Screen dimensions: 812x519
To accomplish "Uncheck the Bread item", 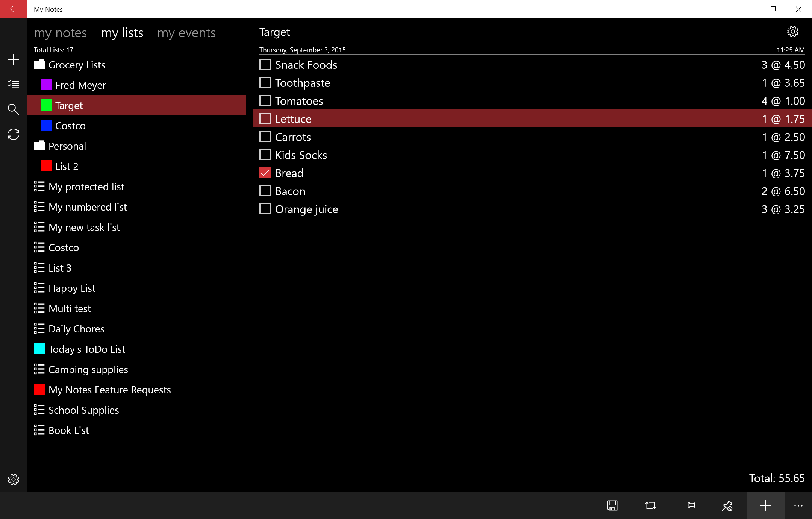I will [265, 173].
